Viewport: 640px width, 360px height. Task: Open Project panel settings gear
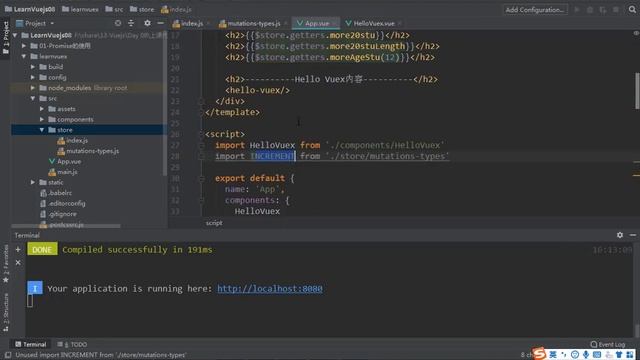pos(147,23)
